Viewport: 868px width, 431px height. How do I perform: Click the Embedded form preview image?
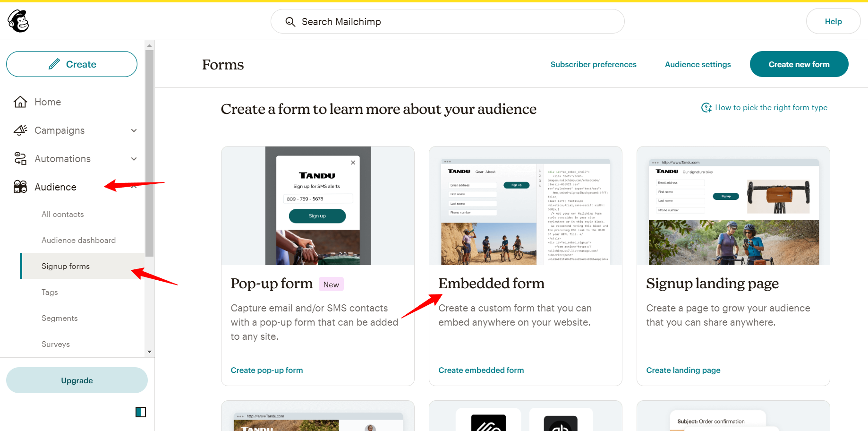[x=526, y=206]
